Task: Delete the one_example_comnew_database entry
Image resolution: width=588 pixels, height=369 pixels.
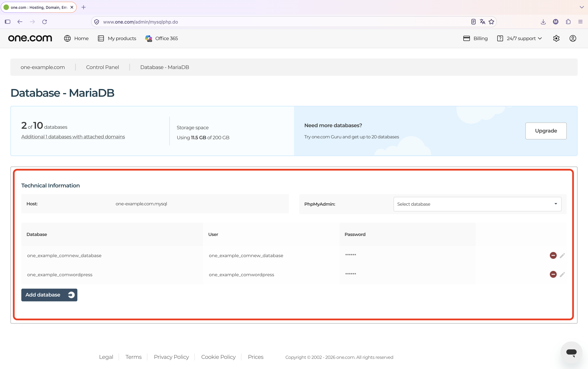Action: tap(553, 255)
